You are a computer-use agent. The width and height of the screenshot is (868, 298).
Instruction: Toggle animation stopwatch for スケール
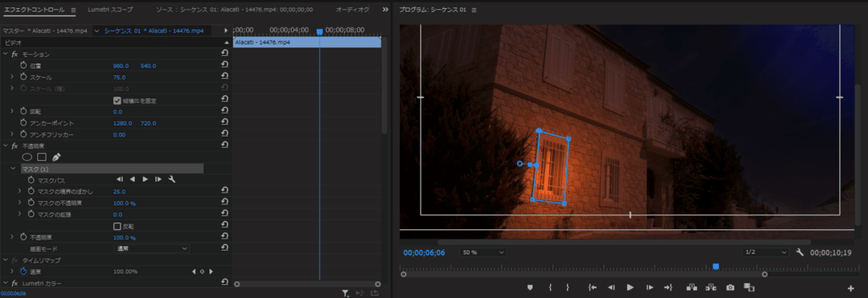(22, 77)
